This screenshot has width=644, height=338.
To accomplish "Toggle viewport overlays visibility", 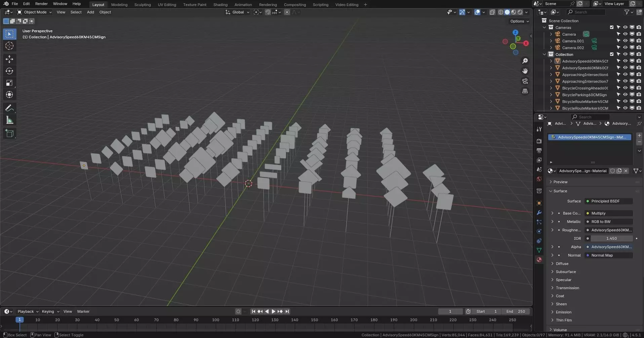I will 477,12.
